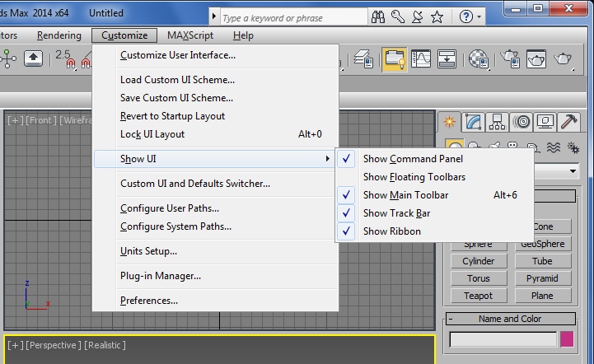Screen dimensions: 594x364
Task: Click the Tube primitive button
Action: coord(542,261)
